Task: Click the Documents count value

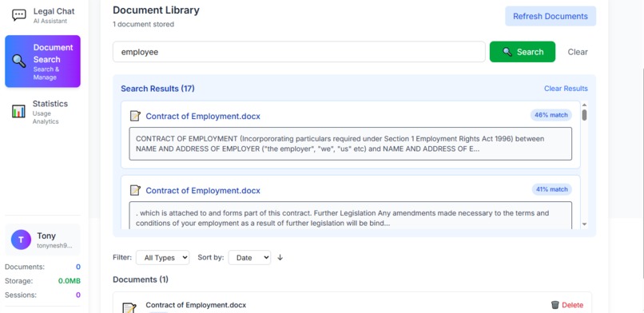Action: tap(78, 267)
